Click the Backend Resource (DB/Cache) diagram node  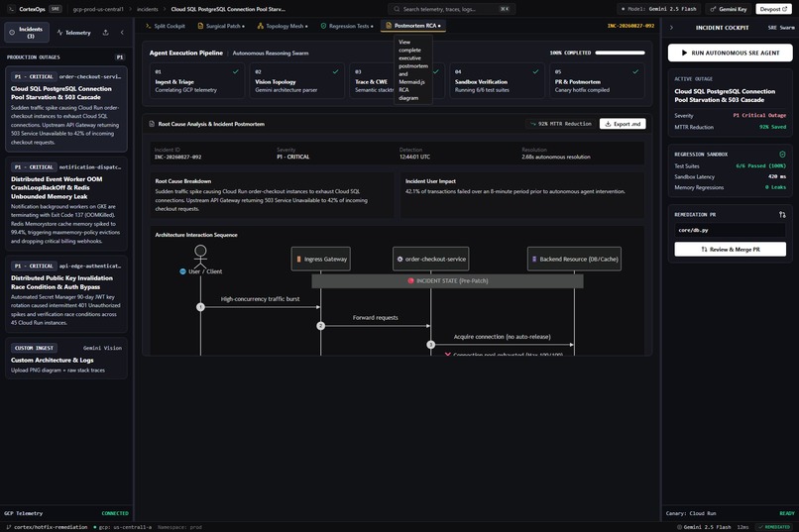(574, 260)
